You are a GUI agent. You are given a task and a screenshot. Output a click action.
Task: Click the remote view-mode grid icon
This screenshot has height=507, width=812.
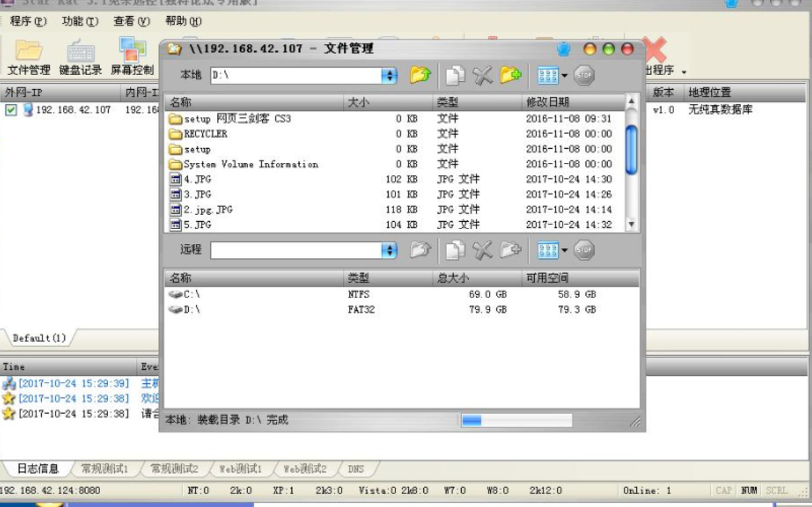548,251
